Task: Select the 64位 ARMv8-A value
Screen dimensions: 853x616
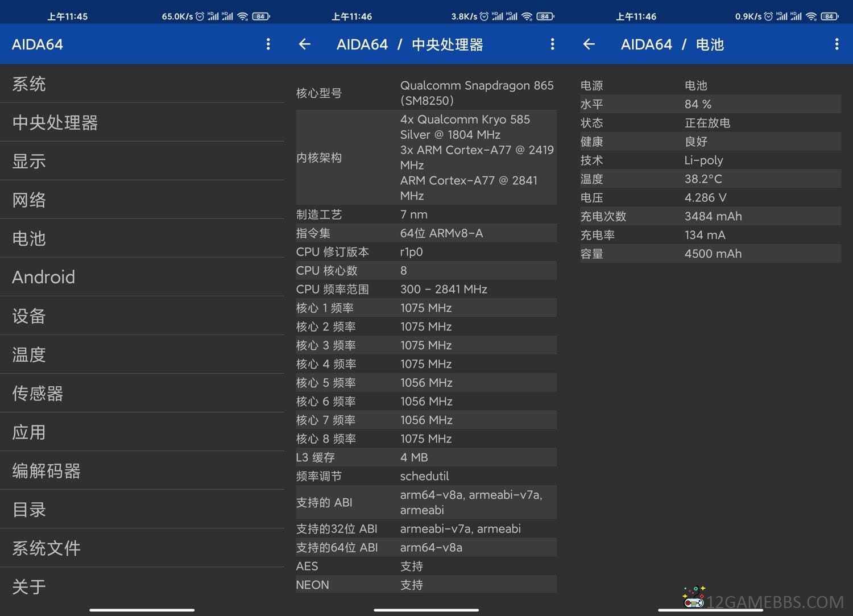Action: [x=441, y=233]
